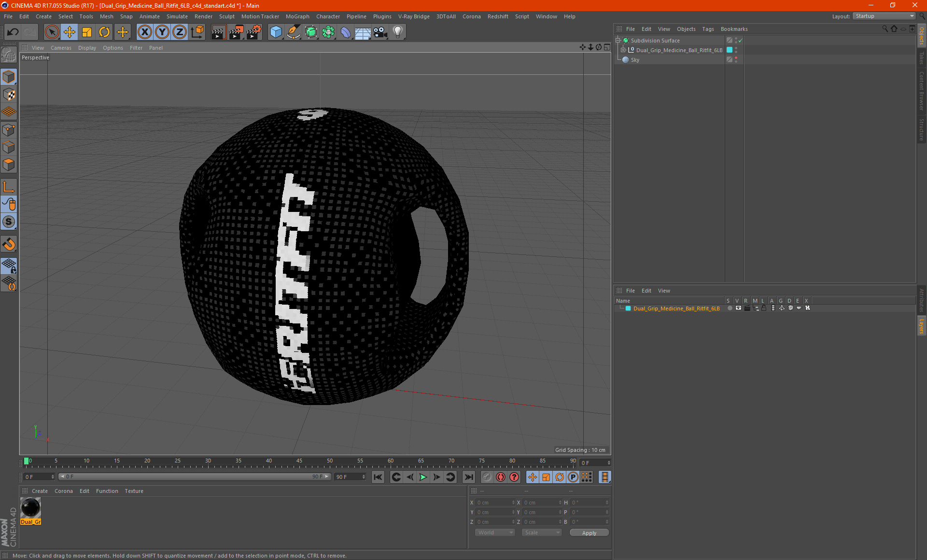
Task: Open Render Settings clapperboard-gear icon
Action: (x=253, y=32)
